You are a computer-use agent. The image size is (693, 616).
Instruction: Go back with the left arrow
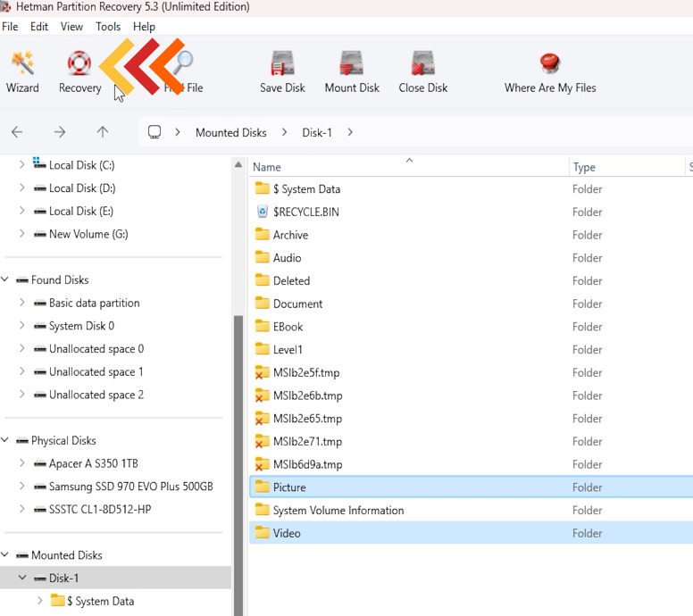point(17,132)
